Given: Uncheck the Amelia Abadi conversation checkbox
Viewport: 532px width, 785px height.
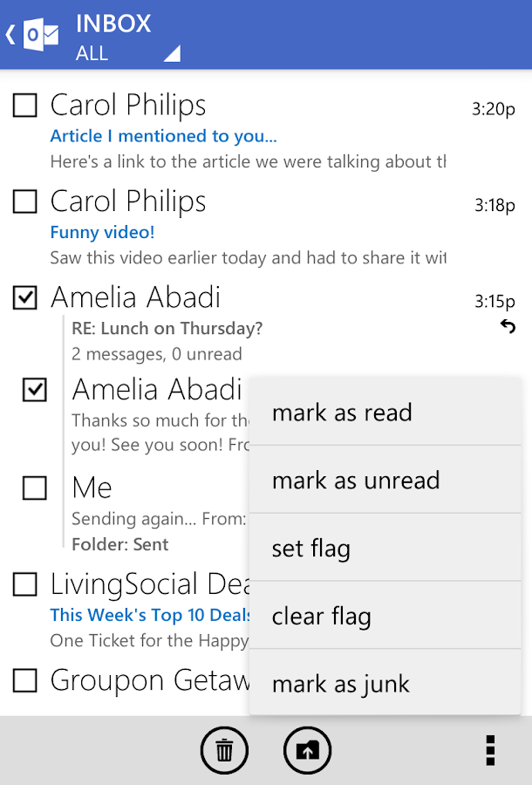Looking at the screenshot, I should 25,297.
